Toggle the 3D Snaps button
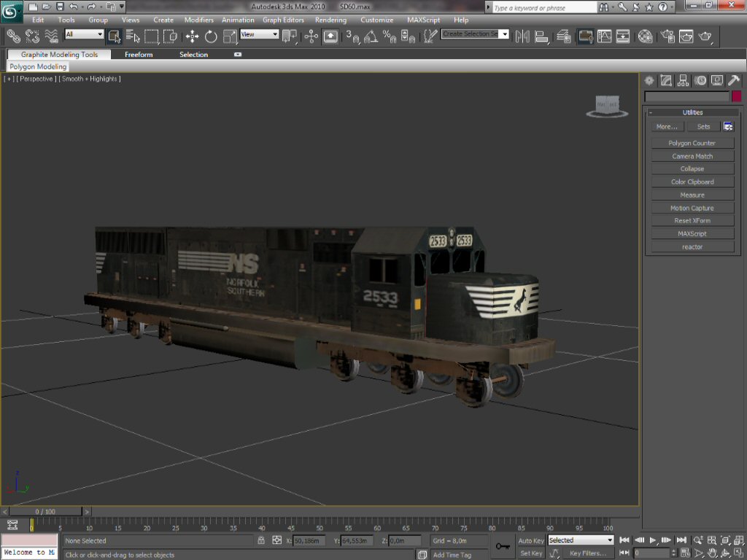This screenshot has width=747, height=560. [x=352, y=36]
